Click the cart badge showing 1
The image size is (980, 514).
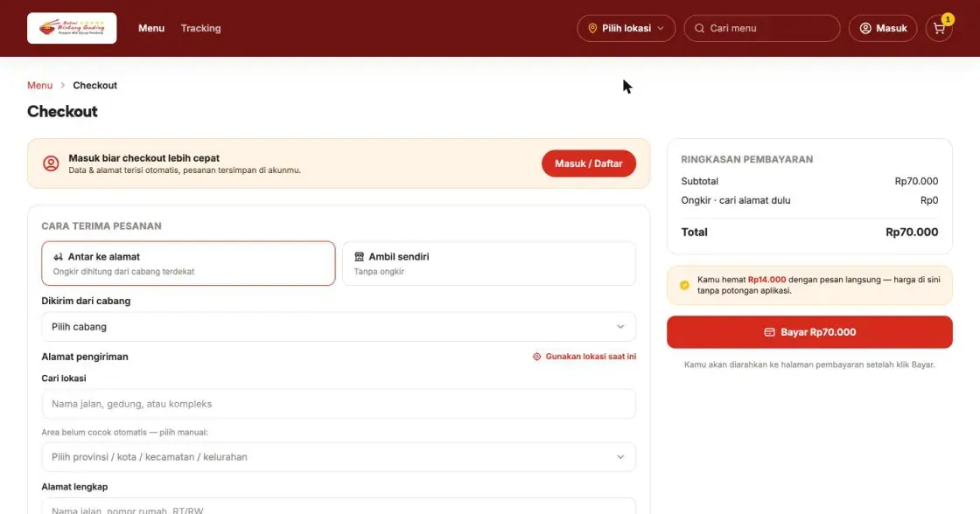(x=948, y=19)
